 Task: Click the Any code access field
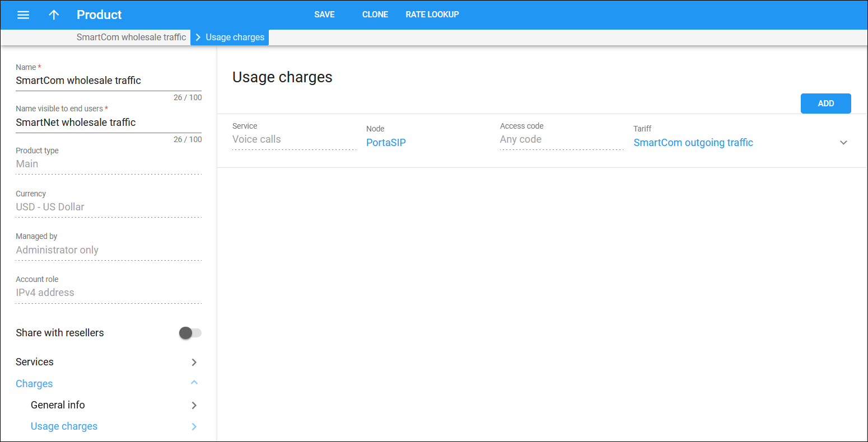click(x=562, y=140)
